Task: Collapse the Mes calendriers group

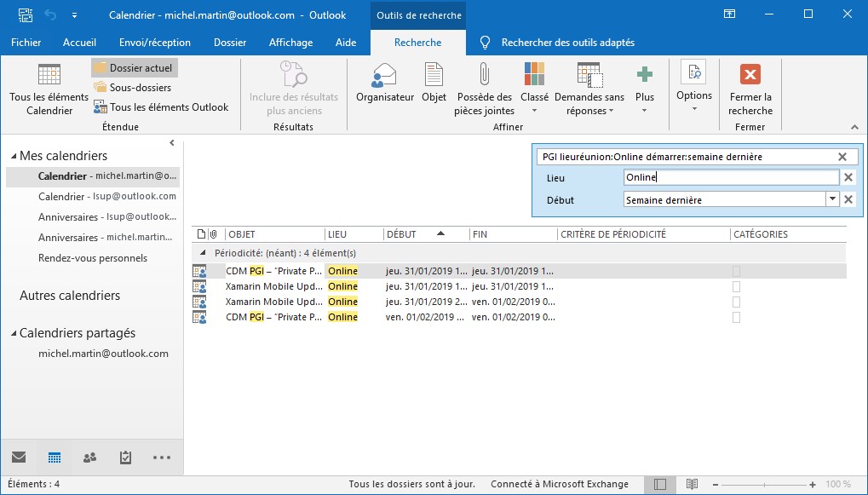Action: [x=14, y=156]
